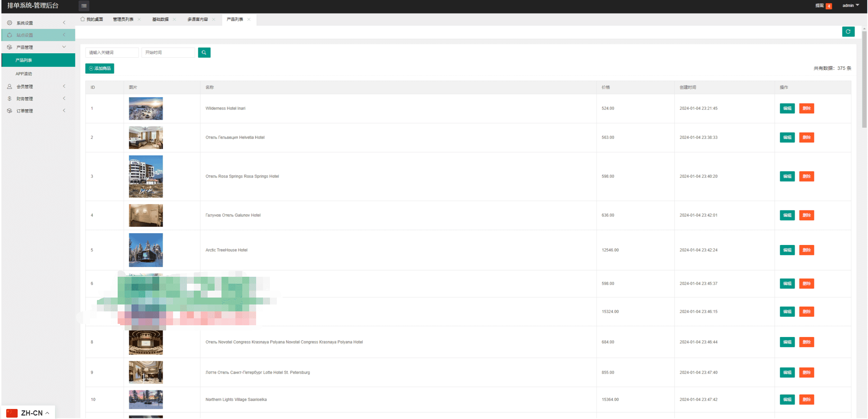
Task: Click the 会员管理 user icon
Action: 10,86
